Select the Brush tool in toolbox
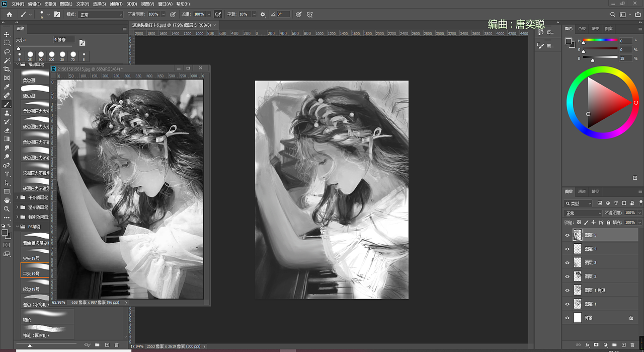This screenshot has height=352, width=644. [x=7, y=104]
